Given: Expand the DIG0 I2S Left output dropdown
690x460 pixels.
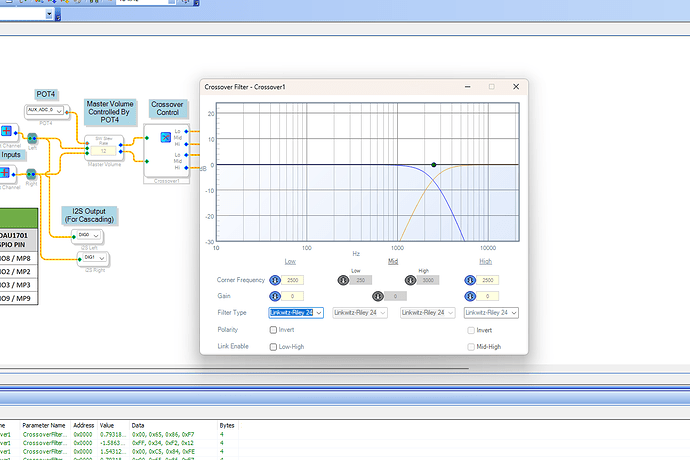Looking at the screenshot, I should 98,236.
